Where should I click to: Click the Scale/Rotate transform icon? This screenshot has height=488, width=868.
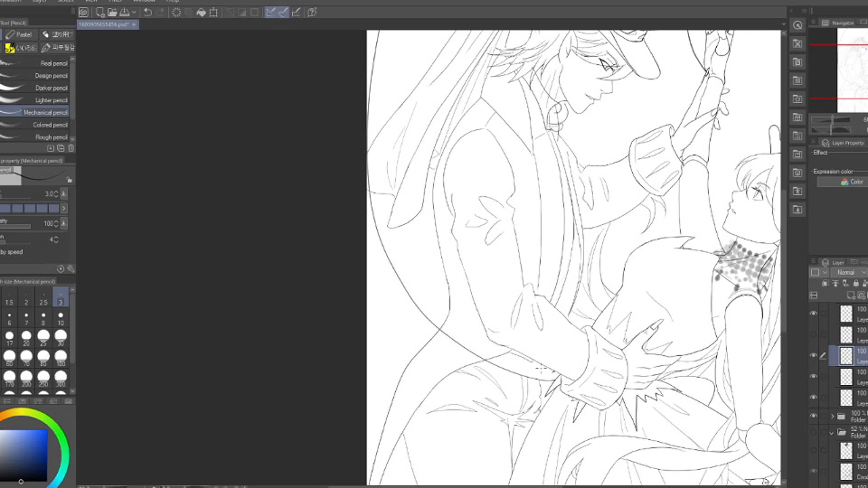point(214,13)
